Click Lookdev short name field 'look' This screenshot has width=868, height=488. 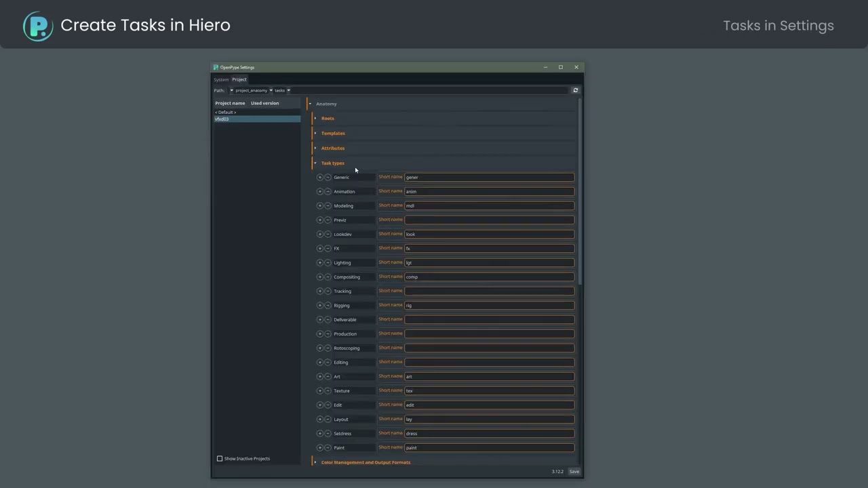(489, 234)
